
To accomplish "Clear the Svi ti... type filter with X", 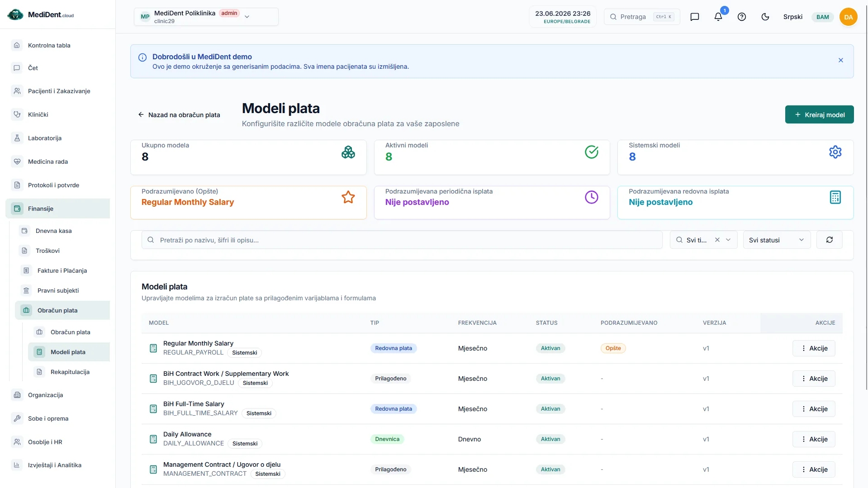I will (x=717, y=240).
